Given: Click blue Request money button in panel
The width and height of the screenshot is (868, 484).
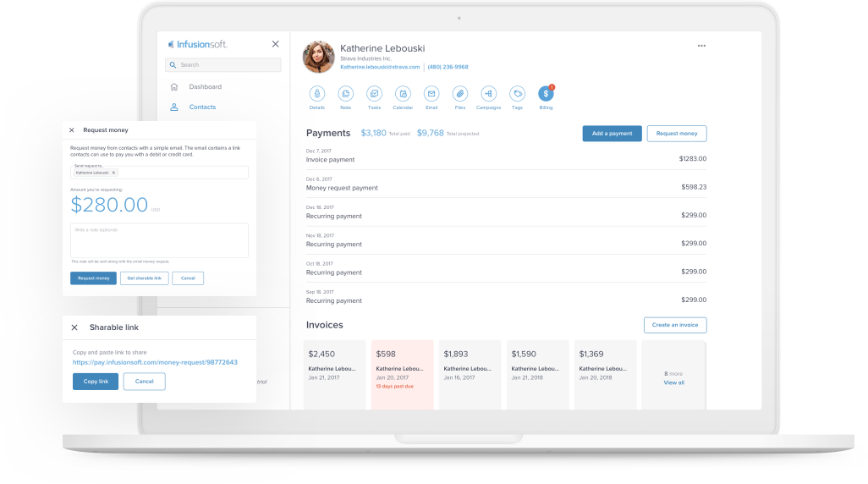Looking at the screenshot, I should point(94,278).
